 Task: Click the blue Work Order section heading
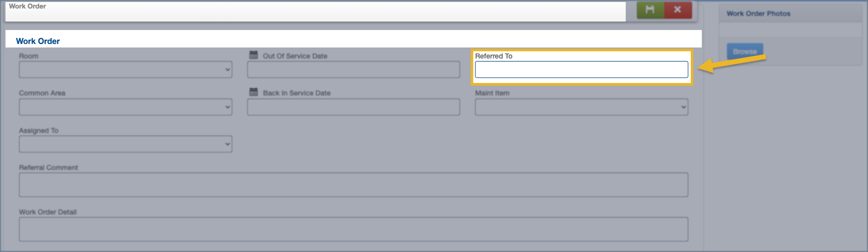click(38, 41)
